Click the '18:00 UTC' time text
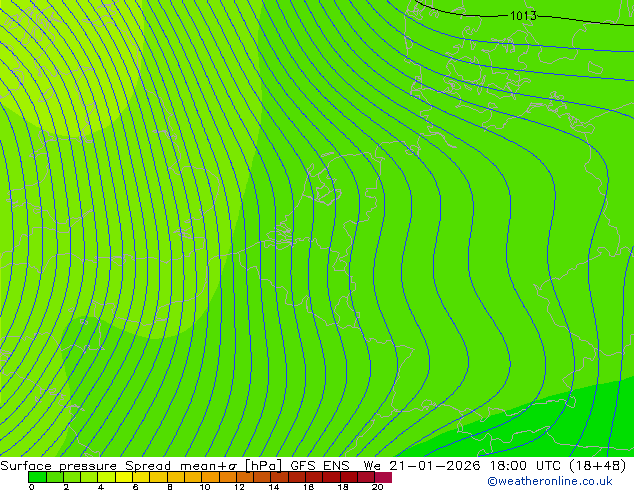Viewport: 634px width, 490px height. (528, 466)
